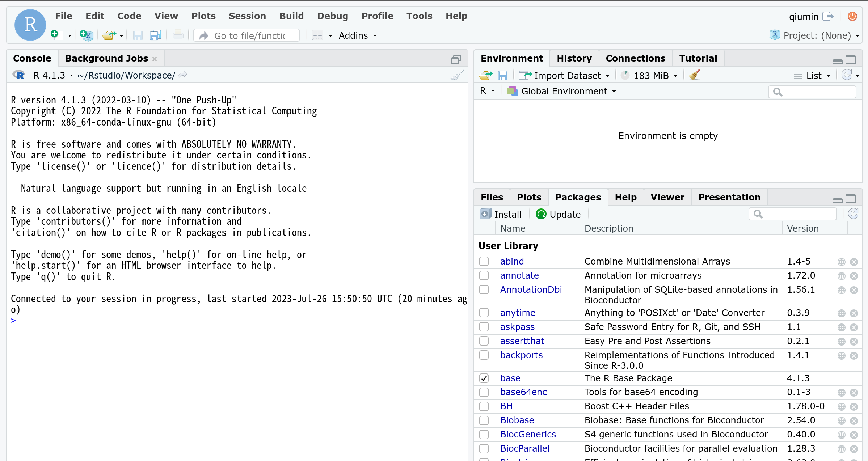
Task: Switch to the History tab
Action: point(574,58)
